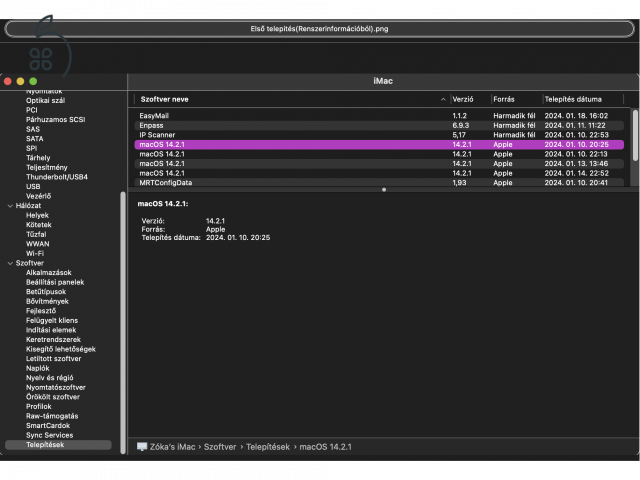Select the MRTConfigData row
The width and height of the screenshot is (640, 480).
click(x=379, y=182)
